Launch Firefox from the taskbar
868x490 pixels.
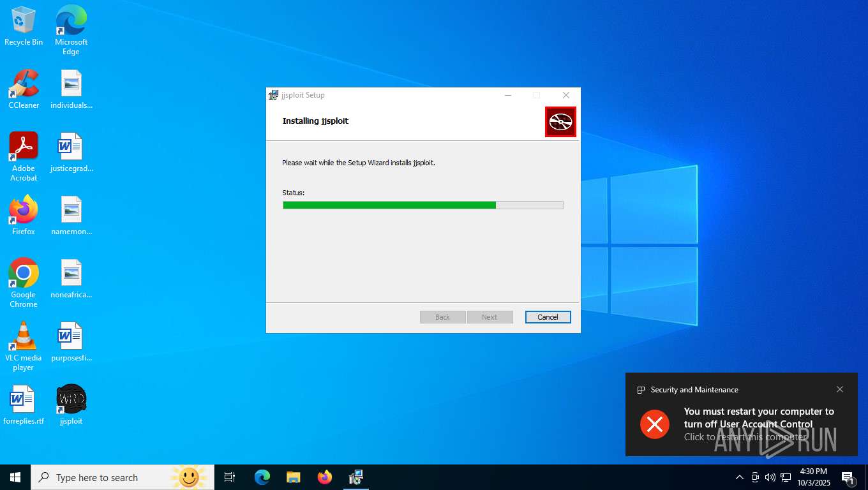click(x=325, y=477)
